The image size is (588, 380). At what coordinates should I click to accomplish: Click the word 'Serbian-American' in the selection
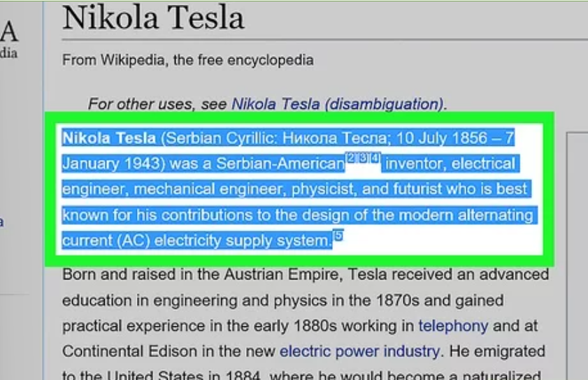click(x=280, y=164)
